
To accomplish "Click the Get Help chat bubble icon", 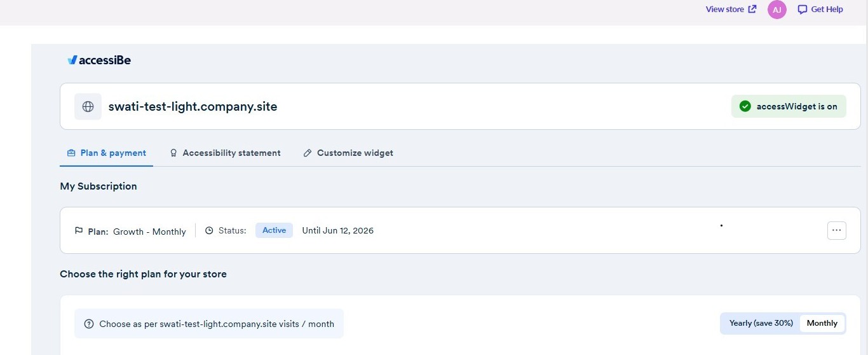I will pyautogui.click(x=803, y=10).
